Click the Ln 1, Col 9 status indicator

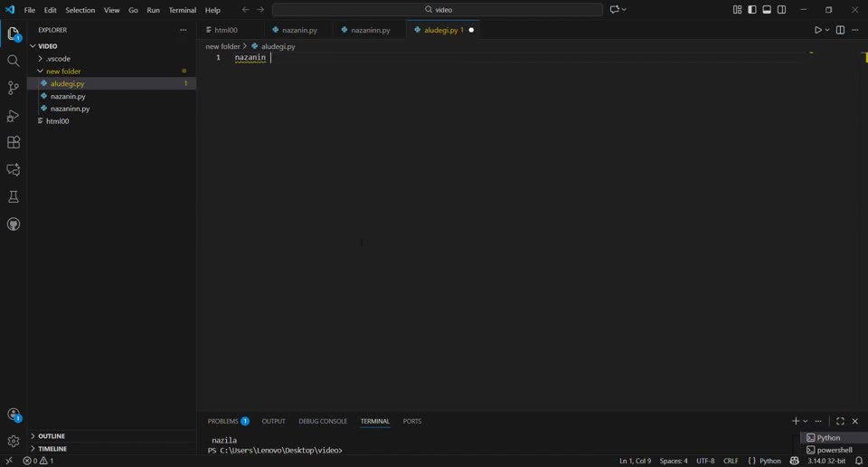pos(635,461)
